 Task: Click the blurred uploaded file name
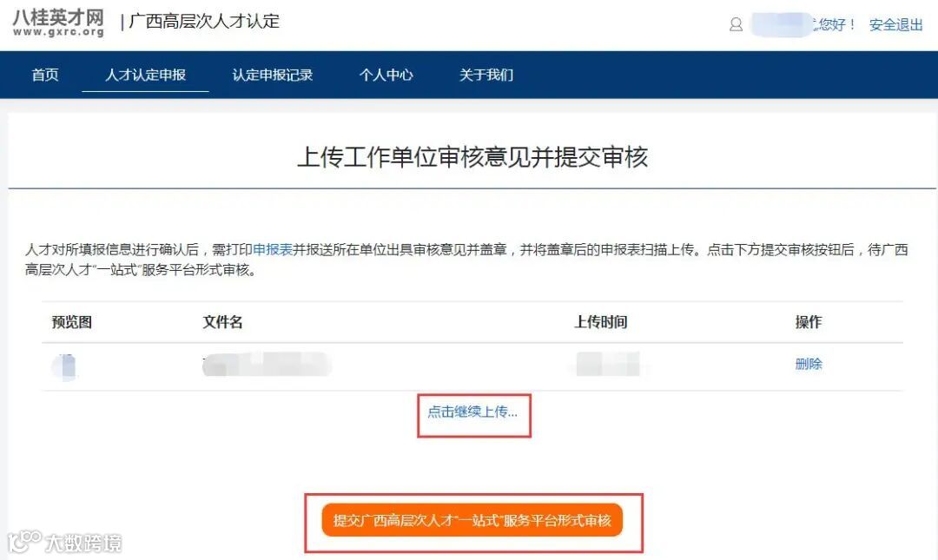tap(267, 365)
